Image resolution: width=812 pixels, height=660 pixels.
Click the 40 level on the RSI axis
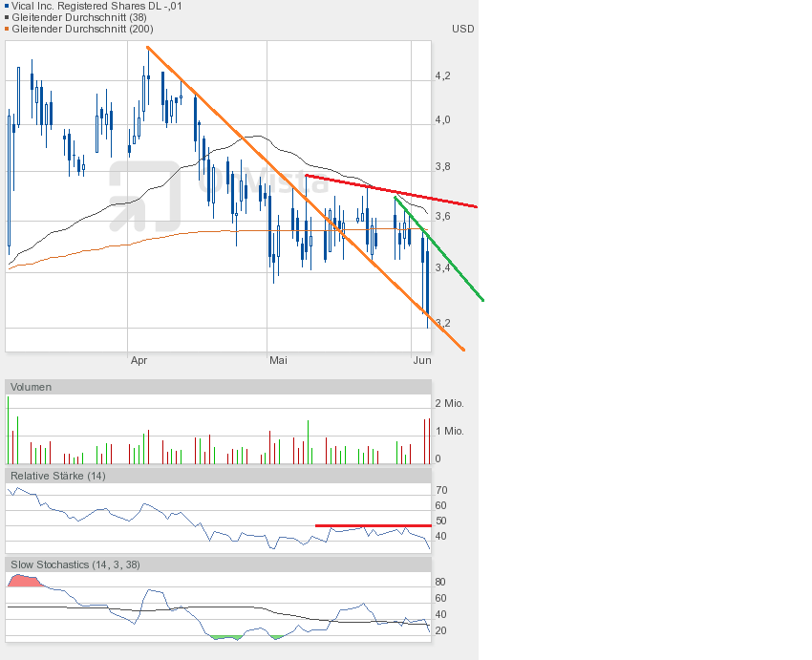(441, 536)
